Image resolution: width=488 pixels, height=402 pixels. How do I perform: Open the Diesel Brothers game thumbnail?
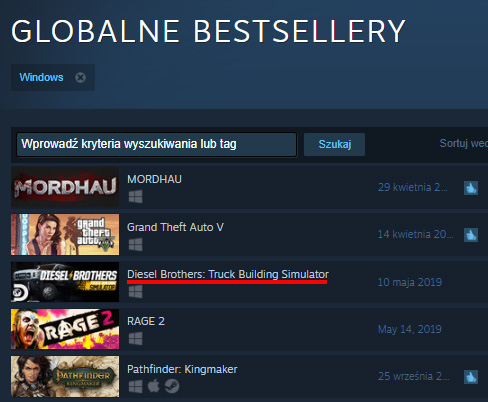[x=65, y=282]
